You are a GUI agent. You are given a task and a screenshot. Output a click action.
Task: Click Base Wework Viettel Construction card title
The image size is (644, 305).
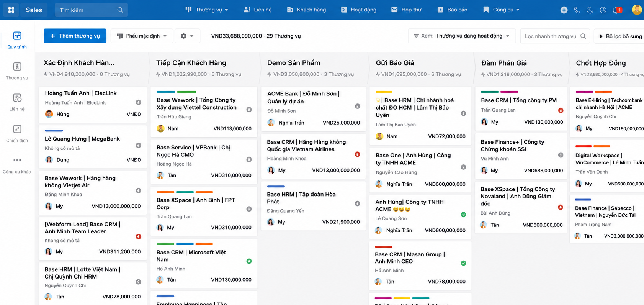click(x=196, y=103)
